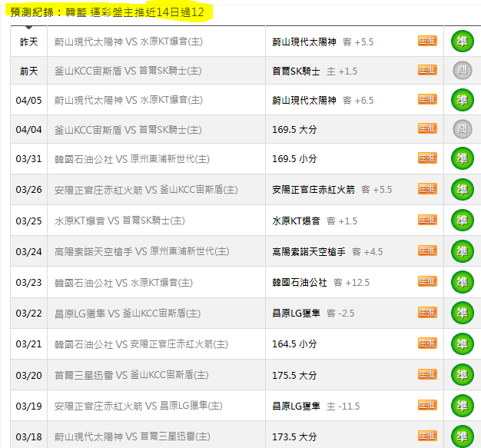Viewport: 481px width, 448px height.
Task: Click the 前天 date cell
Action: (x=29, y=71)
